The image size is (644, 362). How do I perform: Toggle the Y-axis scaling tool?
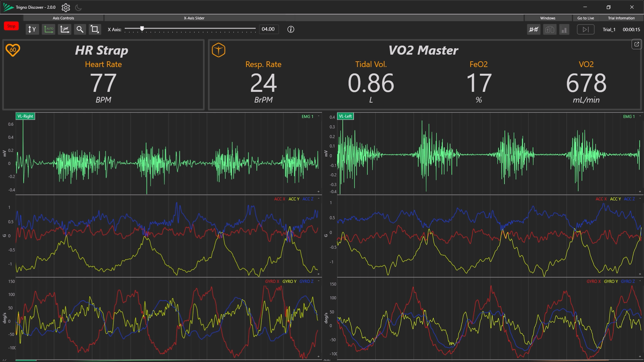pos(32,29)
